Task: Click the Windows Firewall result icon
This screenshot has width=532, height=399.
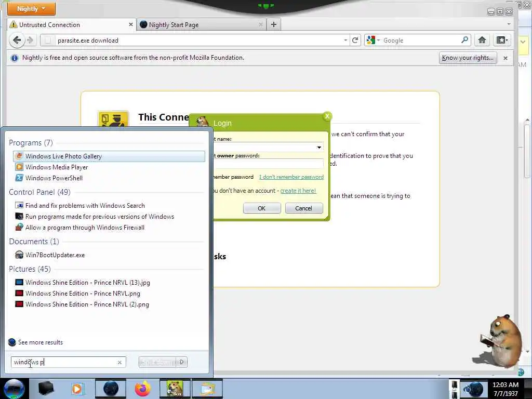Action: coord(19,228)
